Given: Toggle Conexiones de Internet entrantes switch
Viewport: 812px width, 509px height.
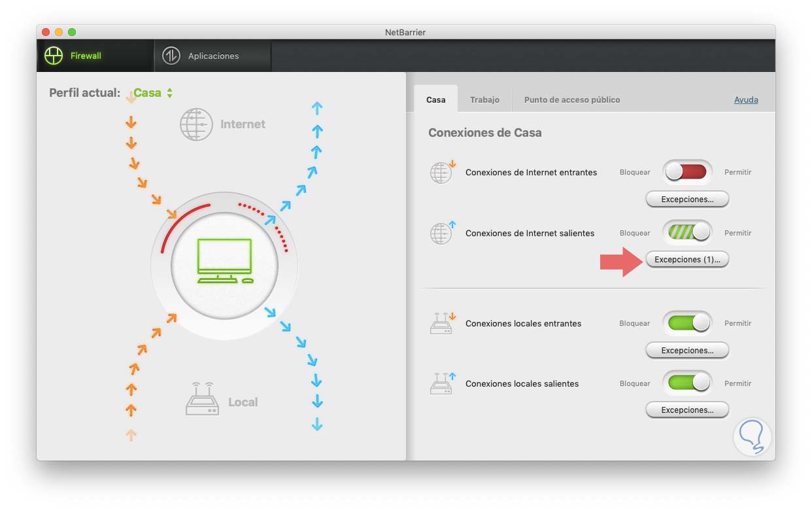Looking at the screenshot, I should point(687,172).
